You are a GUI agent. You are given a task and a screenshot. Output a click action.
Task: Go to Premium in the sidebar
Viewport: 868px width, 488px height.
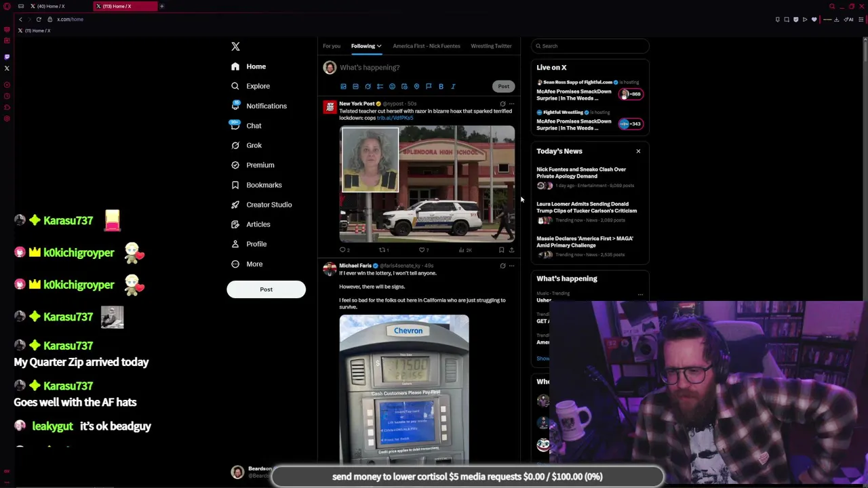click(252, 165)
